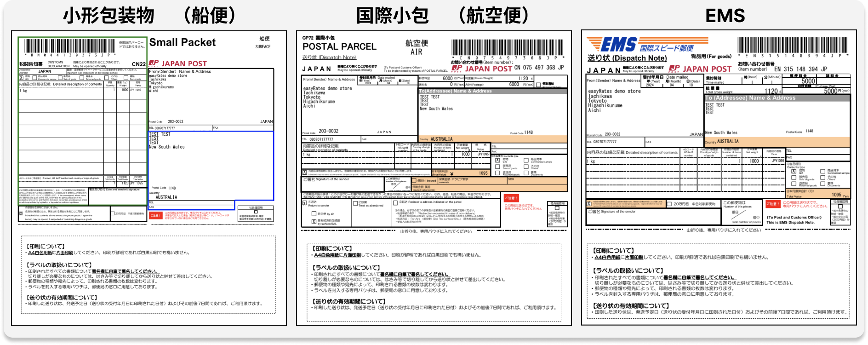Click the Japan Post logo on Small Packet label
Viewport: 868px width, 345px height.
(177, 63)
